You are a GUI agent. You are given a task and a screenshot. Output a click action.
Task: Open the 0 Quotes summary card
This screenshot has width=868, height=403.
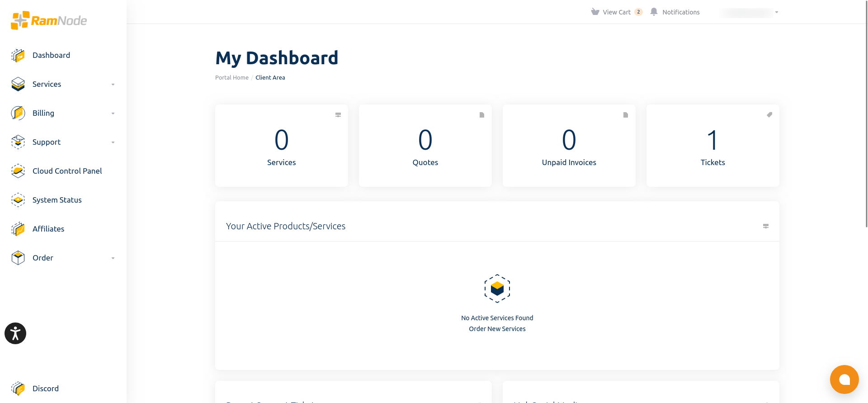pos(425,146)
